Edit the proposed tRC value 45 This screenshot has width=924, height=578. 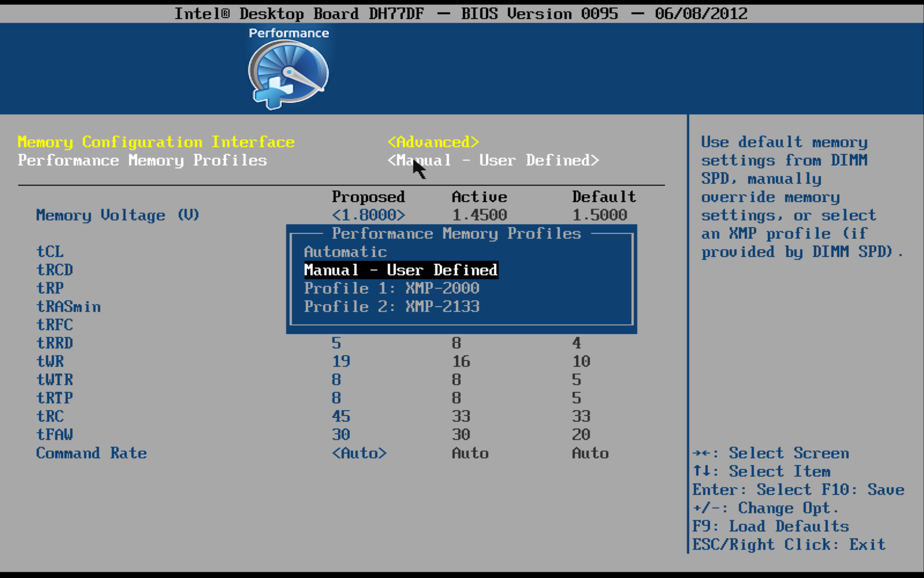[x=341, y=416]
